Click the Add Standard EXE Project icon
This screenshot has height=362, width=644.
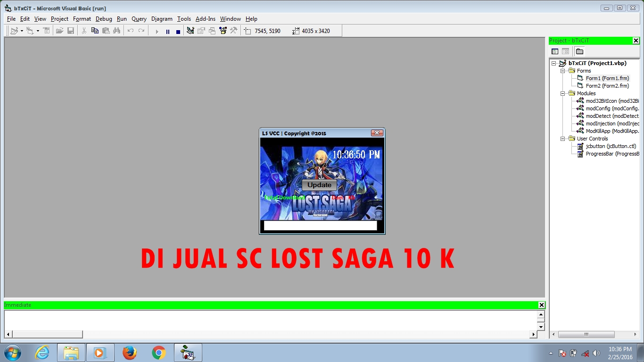coord(14,31)
